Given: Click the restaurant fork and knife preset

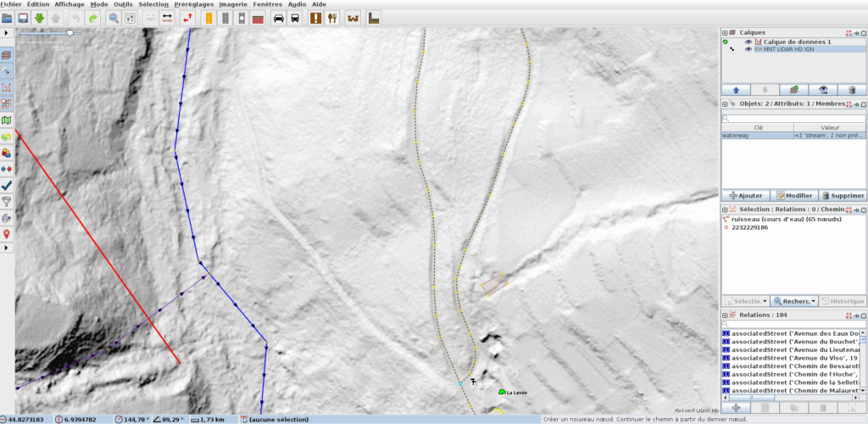Looking at the screenshot, I should point(331,18).
